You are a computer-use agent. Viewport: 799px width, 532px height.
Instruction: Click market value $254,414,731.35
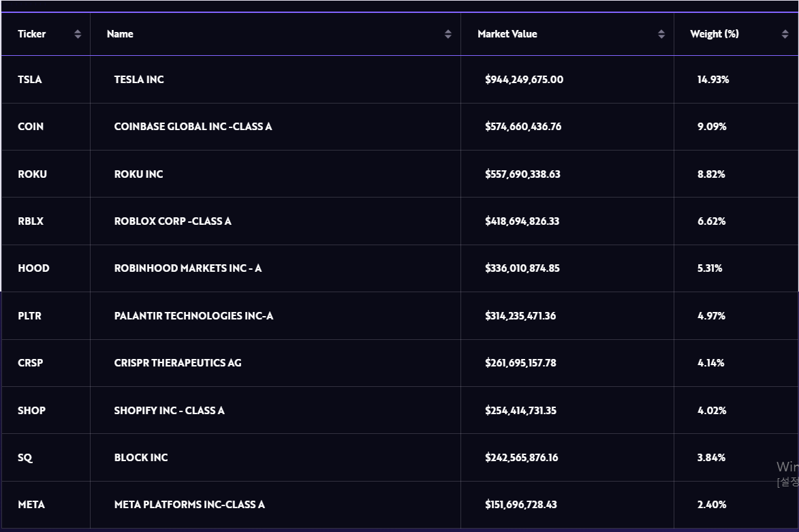pyautogui.click(x=521, y=411)
